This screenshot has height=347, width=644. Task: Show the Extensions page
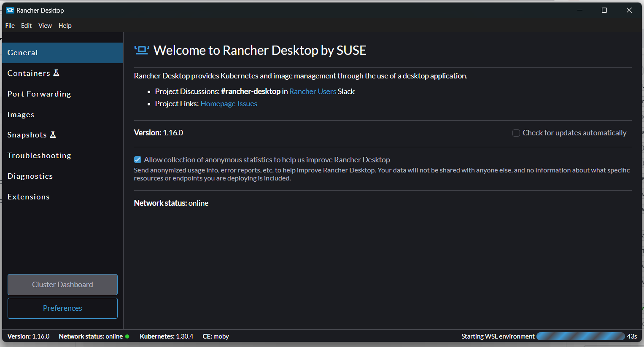[x=62, y=197]
